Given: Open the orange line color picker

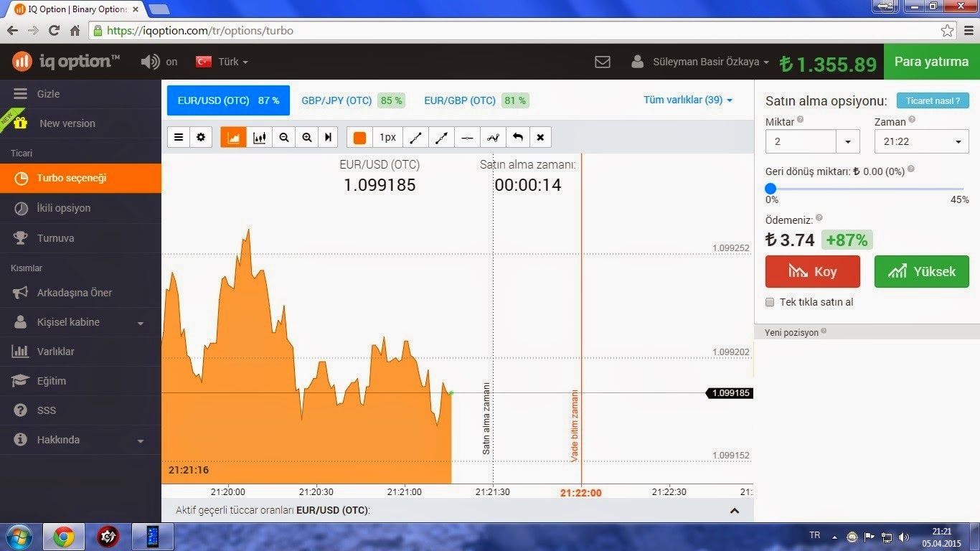Looking at the screenshot, I should [x=359, y=137].
